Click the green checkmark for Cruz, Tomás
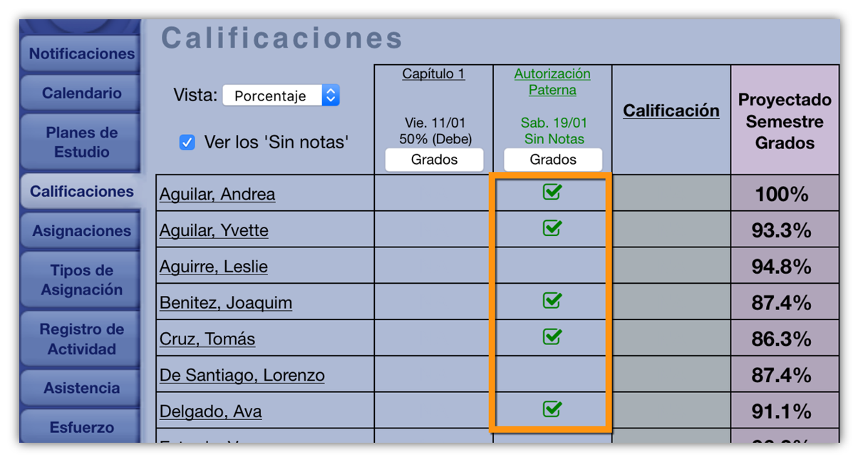This screenshot has width=868, height=467. (552, 337)
